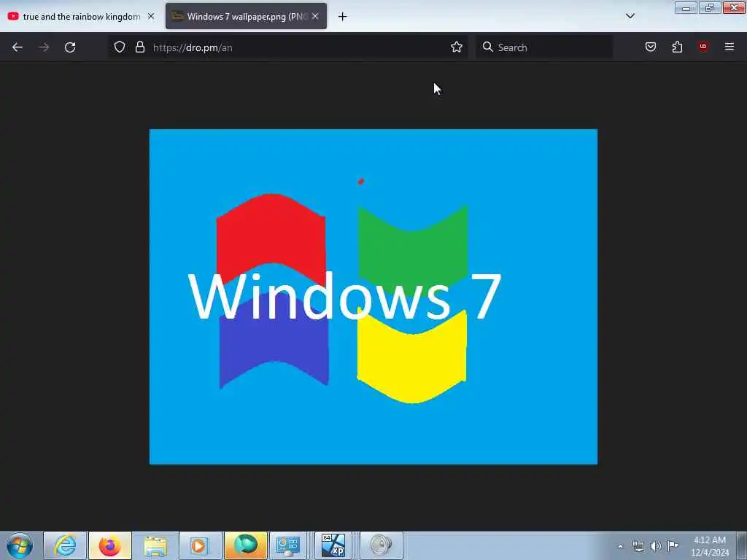
Task: Open the volume tray icon
Action: (x=656, y=546)
